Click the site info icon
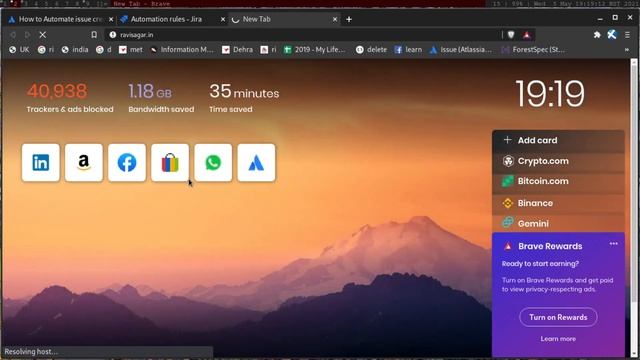640x360 pixels. click(113, 35)
